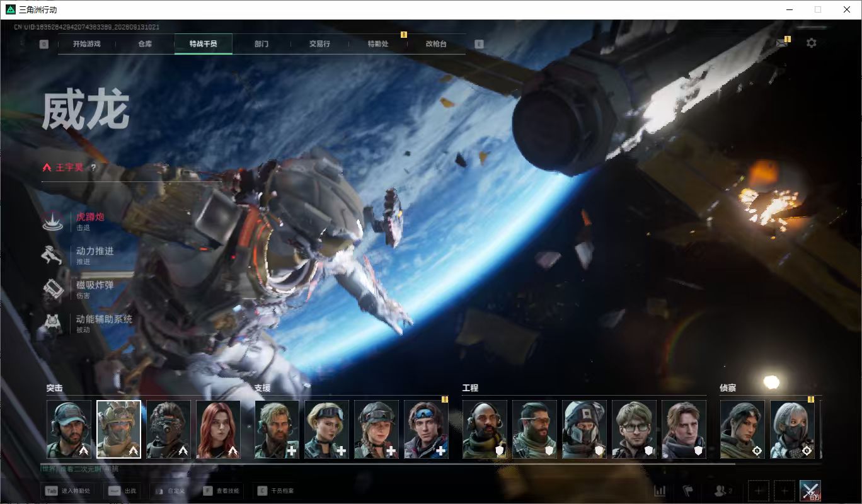Switch to the 开始游戏 tab
The image size is (862, 504).
coord(87,44)
